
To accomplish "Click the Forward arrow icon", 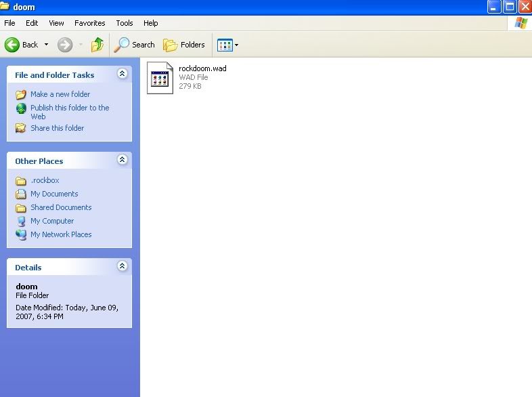I will (x=65, y=45).
